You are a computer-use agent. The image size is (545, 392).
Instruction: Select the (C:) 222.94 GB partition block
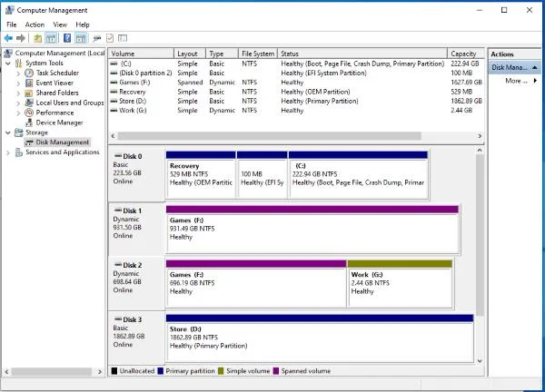click(x=359, y=175)
